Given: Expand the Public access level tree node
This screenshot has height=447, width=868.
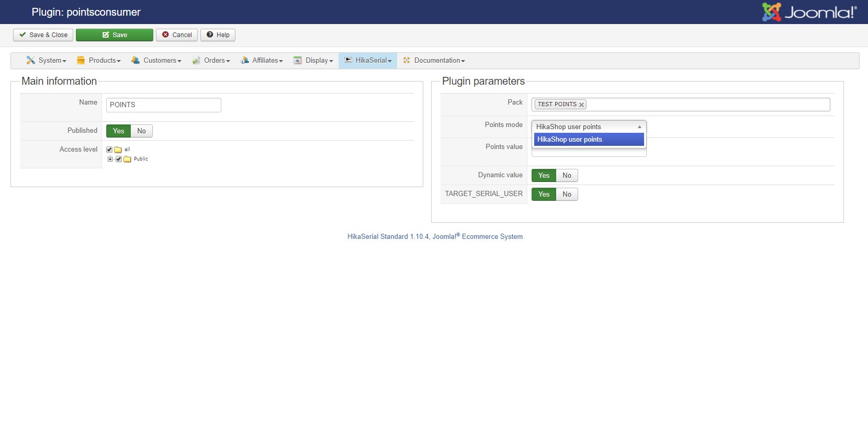Looking at the screenshot, I should coord(110,159).
